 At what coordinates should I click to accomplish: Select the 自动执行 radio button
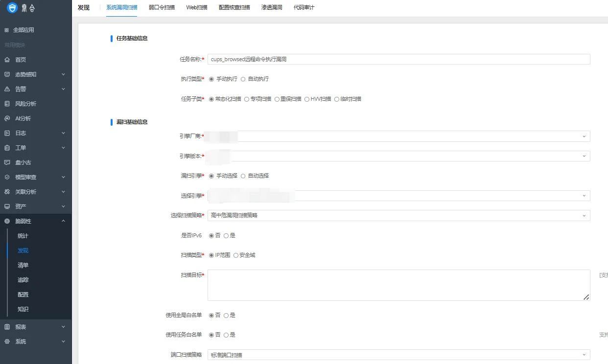(243, 79)
